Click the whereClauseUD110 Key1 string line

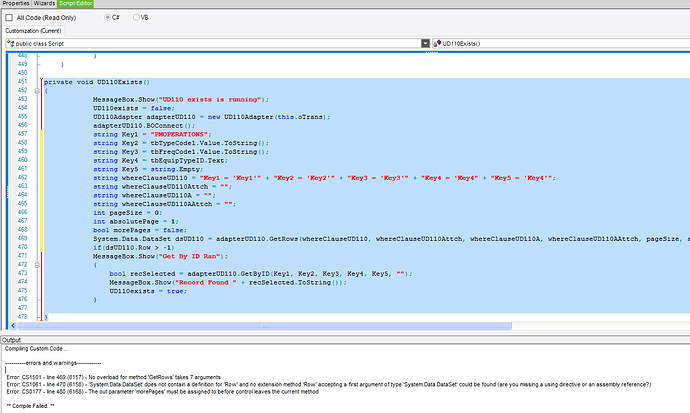[324, 178]
